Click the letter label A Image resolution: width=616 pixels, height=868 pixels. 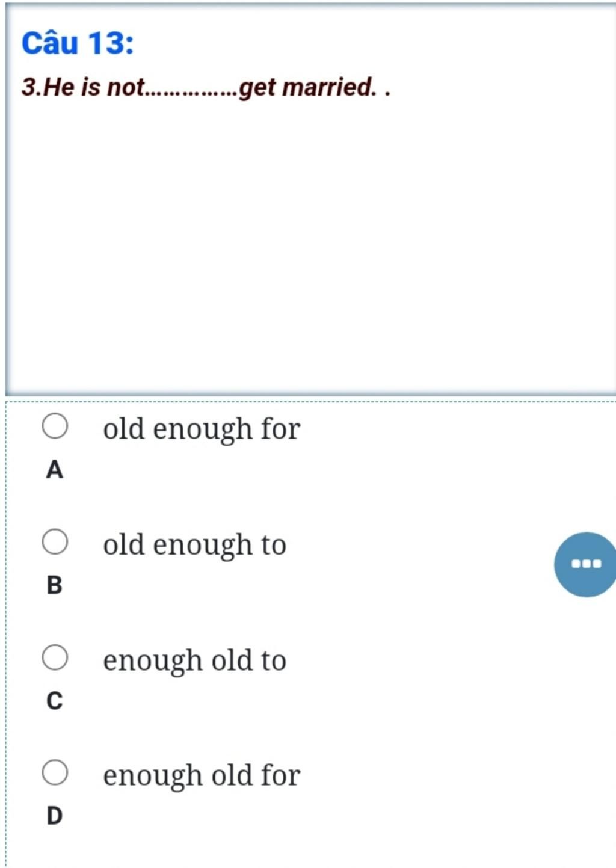(x=54, y=469)
